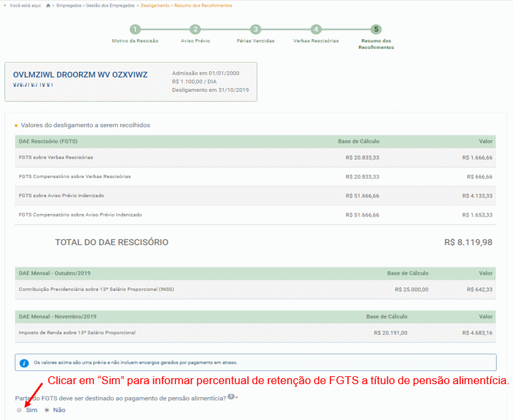Click the base value R$ 25.000,00
This screenshot has height=420, width=513.
(411, 290)
